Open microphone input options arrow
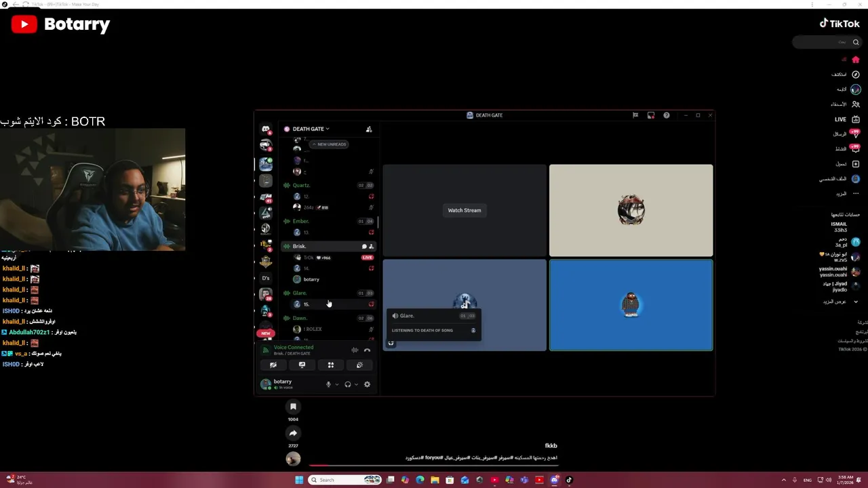 [x=336, y=384]
